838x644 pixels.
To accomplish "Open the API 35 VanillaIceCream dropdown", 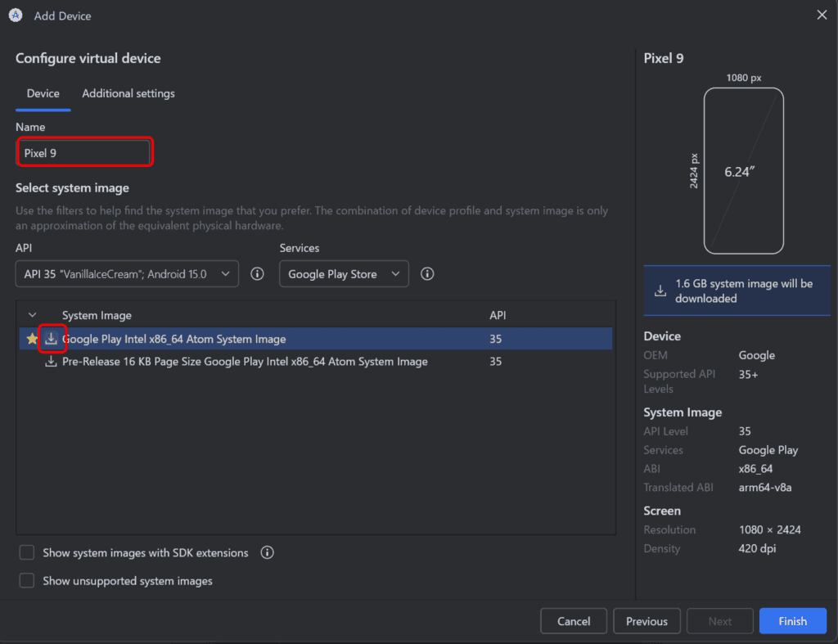I will 127,274.
